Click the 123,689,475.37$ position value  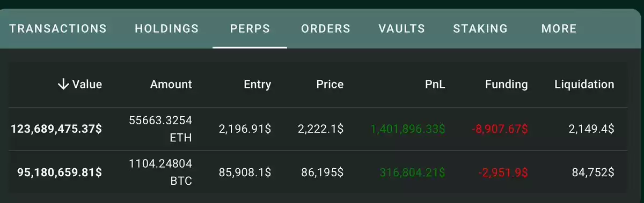(56, 129)
